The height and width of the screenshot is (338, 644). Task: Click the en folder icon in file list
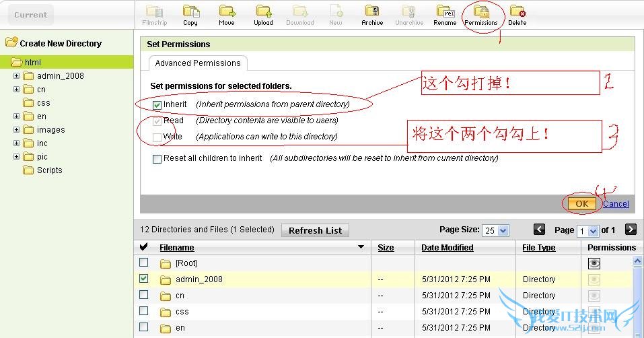click(166, 329)
